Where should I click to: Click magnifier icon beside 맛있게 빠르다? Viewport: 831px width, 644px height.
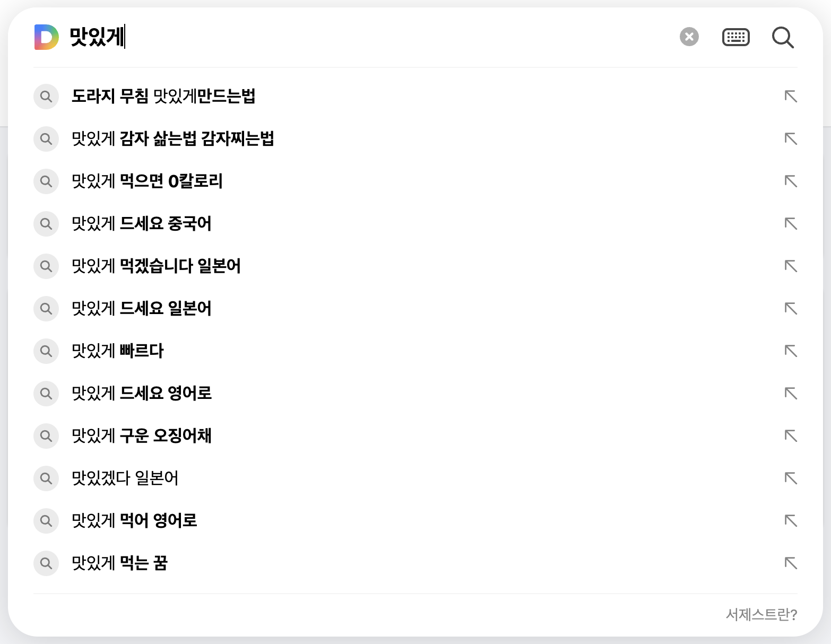[46, 351]
